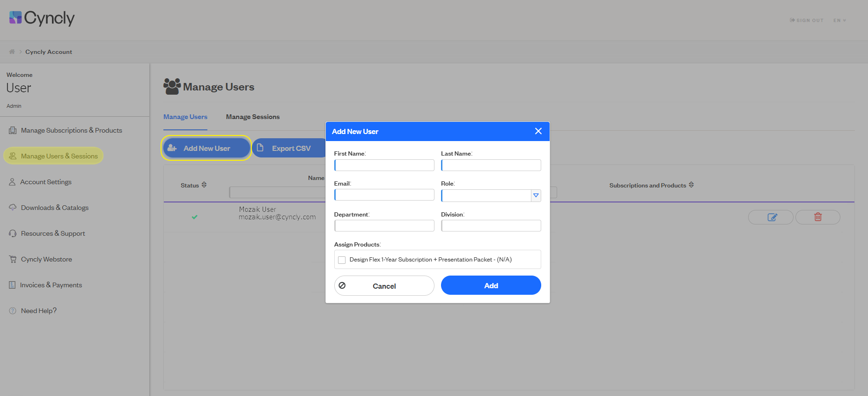Switch to the Manage Sessions tab
This screenshot has width=868, height=396.
point(253,117)
